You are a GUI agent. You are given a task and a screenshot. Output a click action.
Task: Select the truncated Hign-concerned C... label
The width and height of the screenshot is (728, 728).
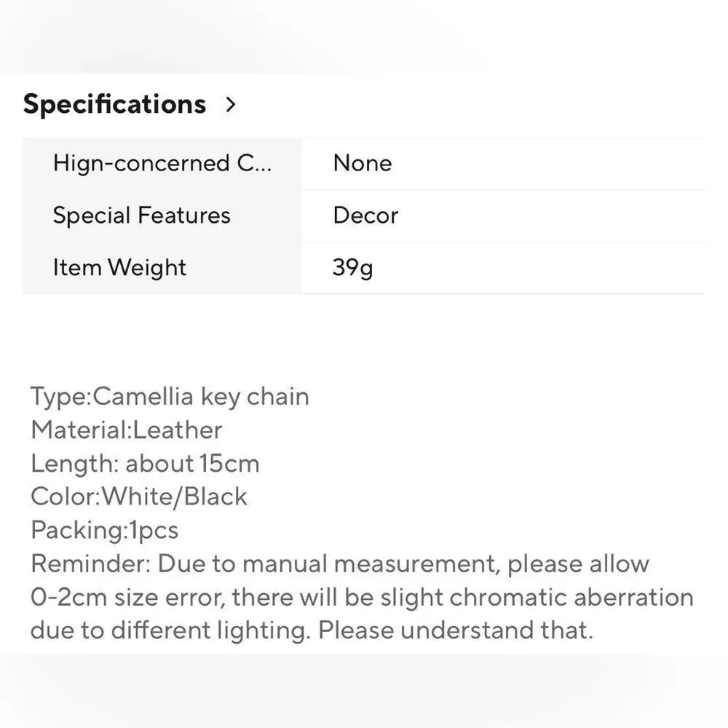point(162,164)
